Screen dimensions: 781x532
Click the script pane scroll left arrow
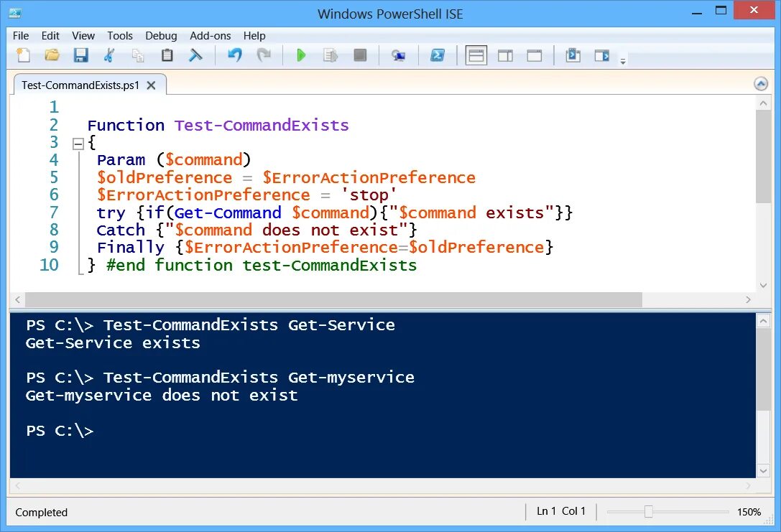coord(18,299)
